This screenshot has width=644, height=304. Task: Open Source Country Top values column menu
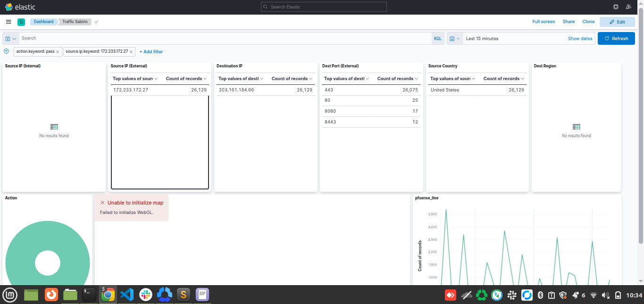pyautogui.click(x=452, y=79)
